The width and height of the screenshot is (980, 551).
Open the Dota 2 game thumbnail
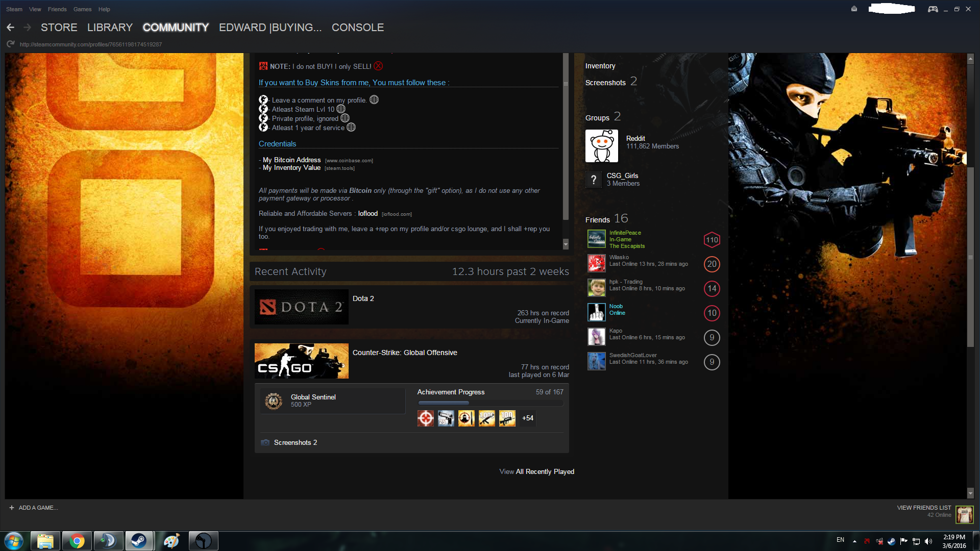click(x=301, y=307)
